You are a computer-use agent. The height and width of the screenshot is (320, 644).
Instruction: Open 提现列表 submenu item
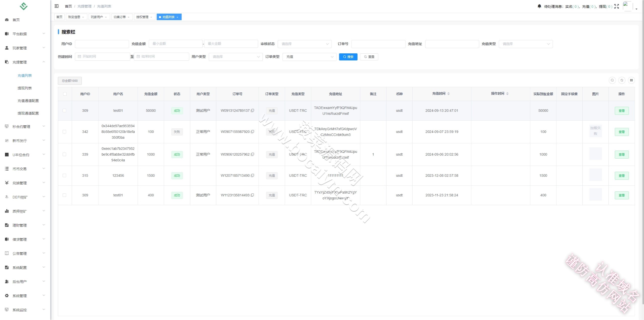(25, 88)
